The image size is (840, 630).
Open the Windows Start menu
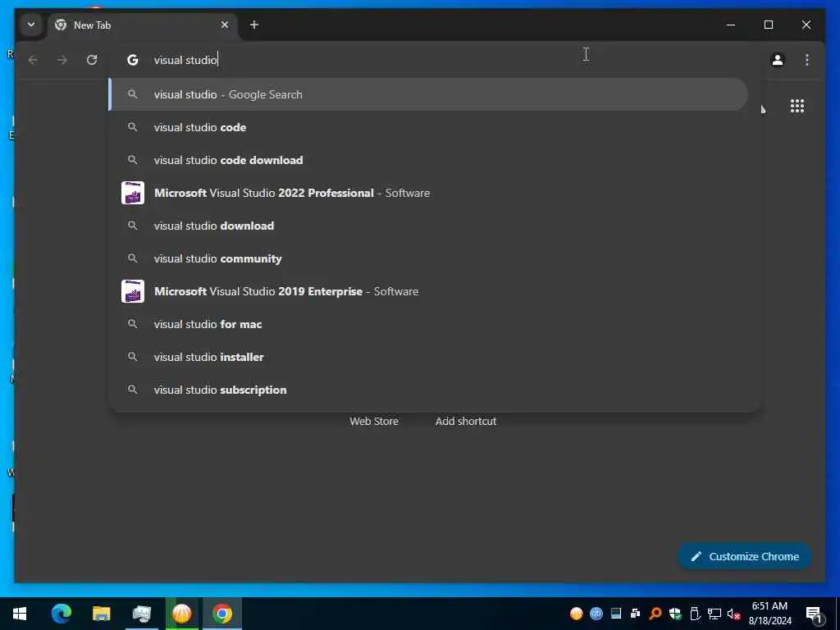click(20, 614)
